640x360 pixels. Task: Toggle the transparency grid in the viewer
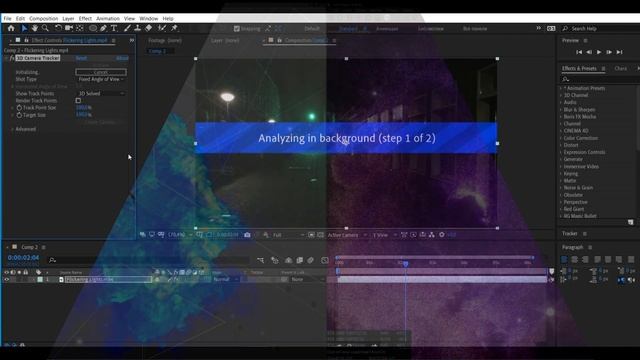321,235
